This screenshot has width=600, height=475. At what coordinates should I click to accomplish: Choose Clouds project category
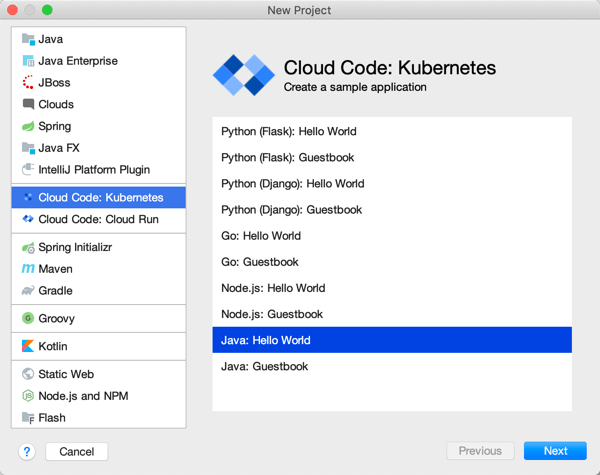coord(56,104)
